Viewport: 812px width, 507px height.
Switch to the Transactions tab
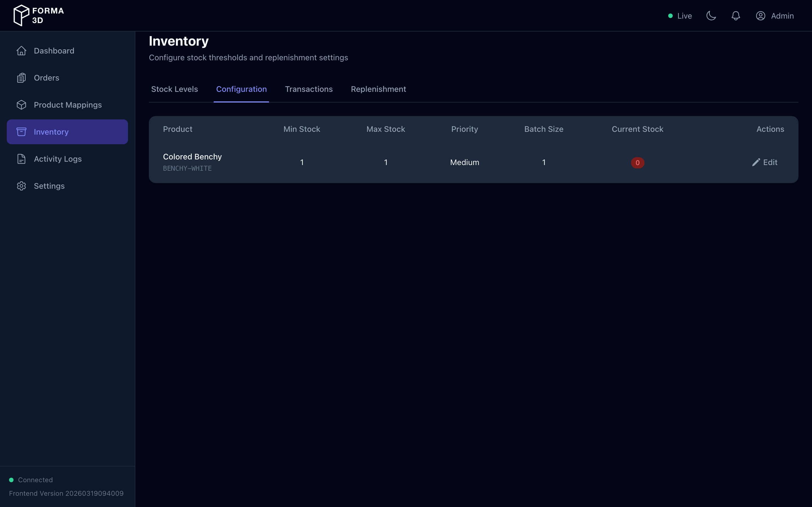tap(309, 89)
